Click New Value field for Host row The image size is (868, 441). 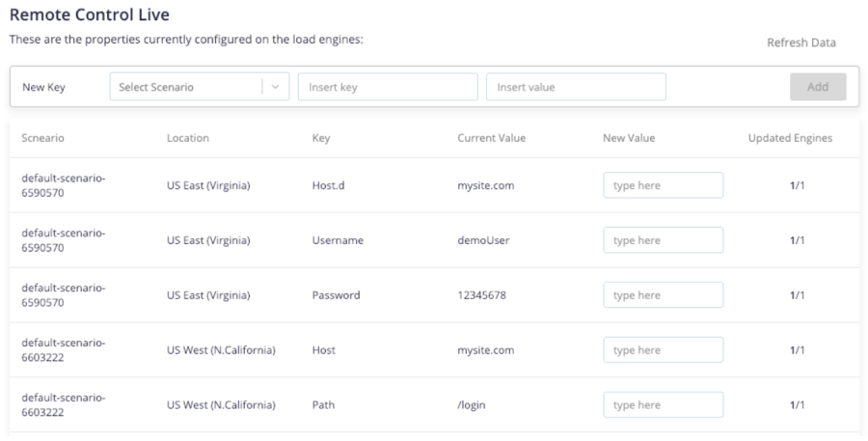[663, 350]
